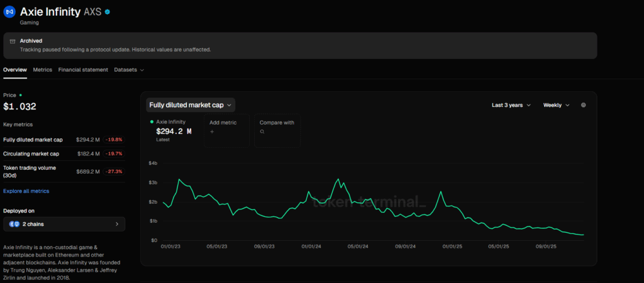Click the Deployed on heading
The width and height of the screenshot is (644, 283).
pyautogui.click(x=19, y=211)
